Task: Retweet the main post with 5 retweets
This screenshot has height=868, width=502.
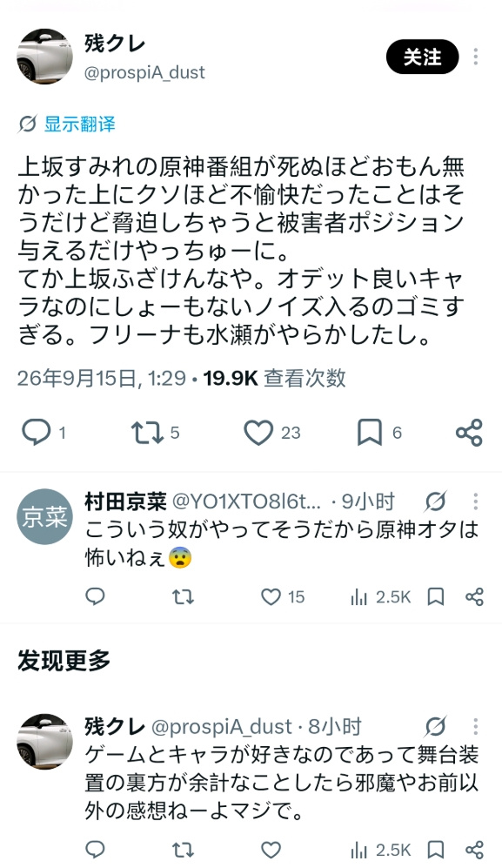Action: (x=147, y=433)
